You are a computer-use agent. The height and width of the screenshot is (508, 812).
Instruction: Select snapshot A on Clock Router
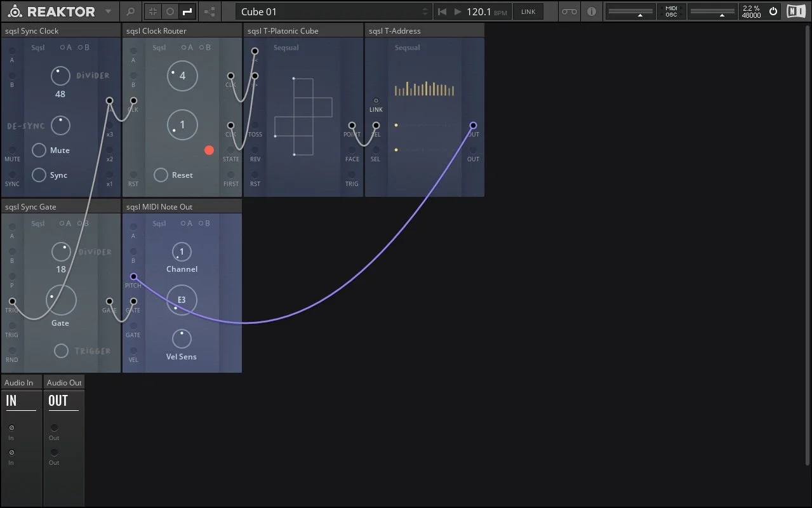click(x=187, y=48)
